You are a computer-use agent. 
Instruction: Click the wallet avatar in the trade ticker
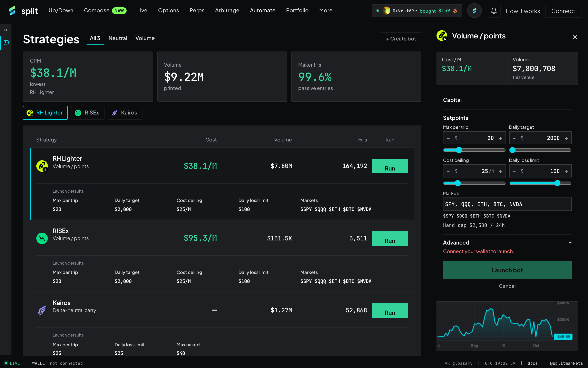point(386,10)
